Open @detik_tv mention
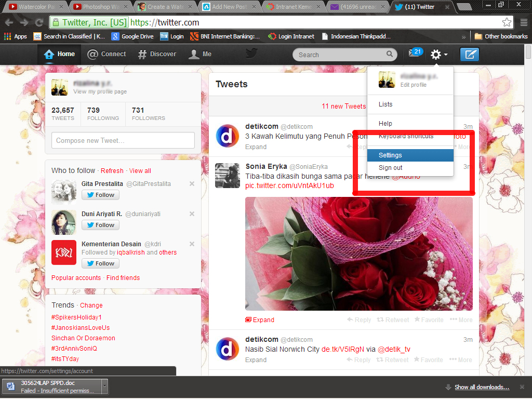The height and width of the screenshot is (399, 532). tap(394, 350)
